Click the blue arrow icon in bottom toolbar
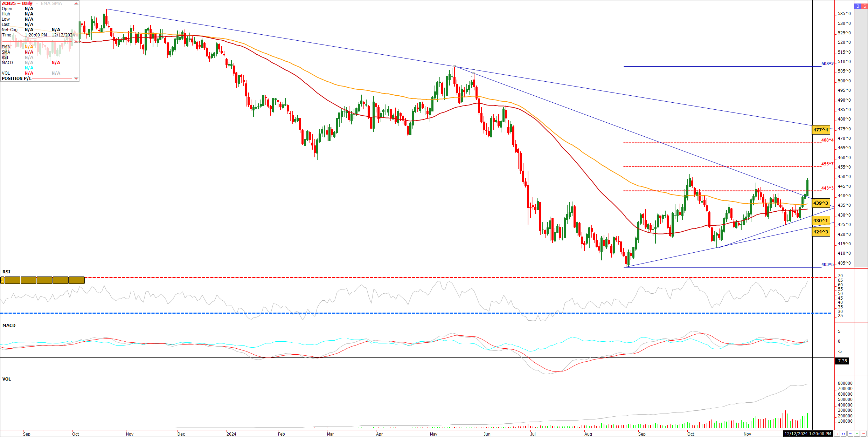Viewport: 868px width, 437px height. pos(843,434)
